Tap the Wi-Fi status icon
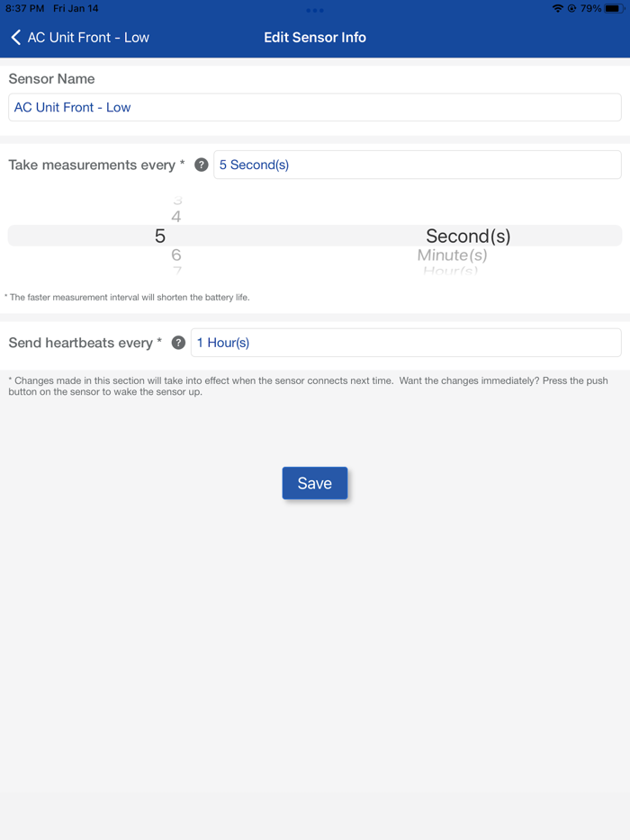 557,8
